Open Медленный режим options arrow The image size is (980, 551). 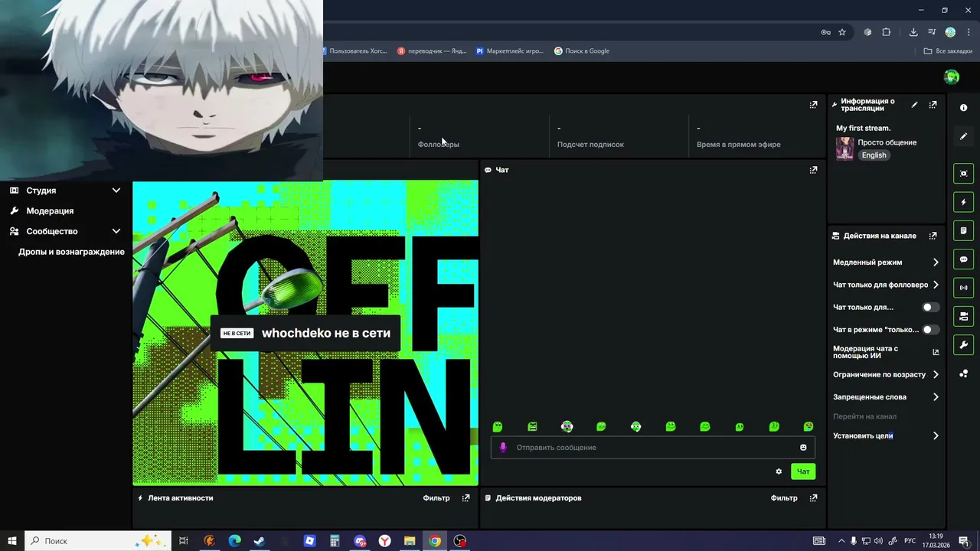click(936, 262)
